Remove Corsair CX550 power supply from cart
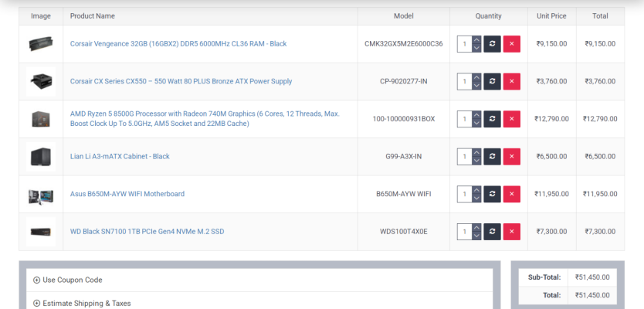 (x=512, y=81)
